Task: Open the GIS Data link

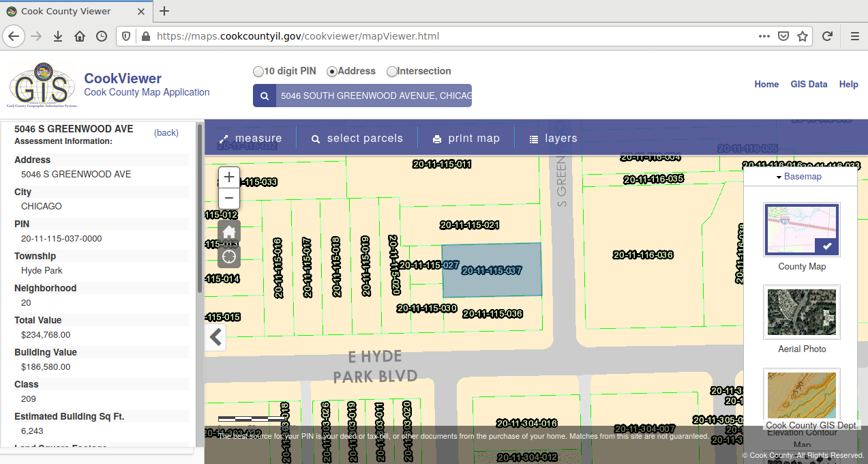Action: coord(809,85)
